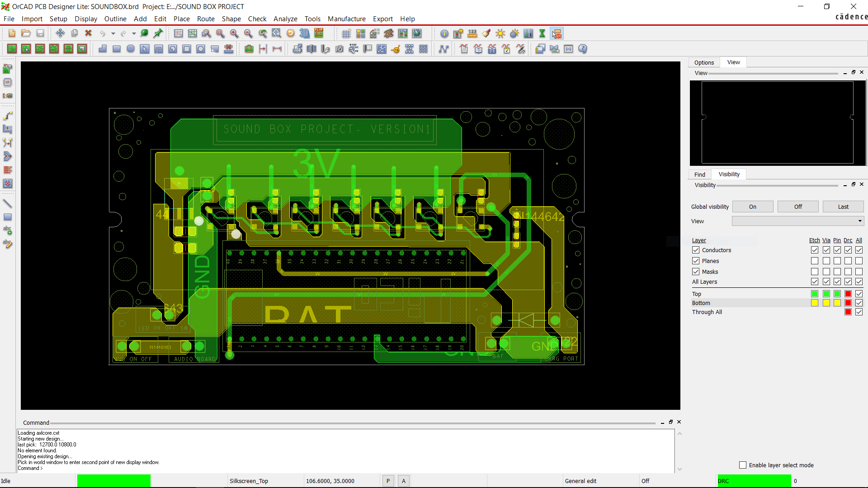Click the 123 ruler measure icon
This screenshot has height=488, width=868.
point(472,33)
